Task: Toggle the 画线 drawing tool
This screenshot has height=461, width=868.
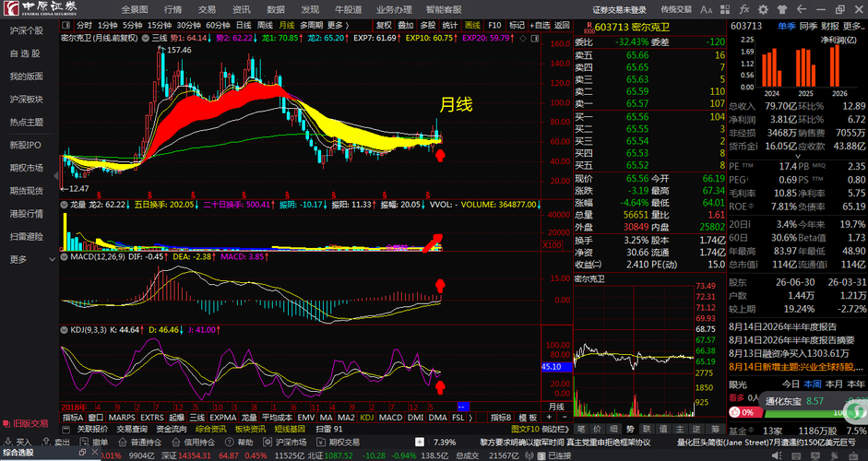Action: [x=472, y=25]
